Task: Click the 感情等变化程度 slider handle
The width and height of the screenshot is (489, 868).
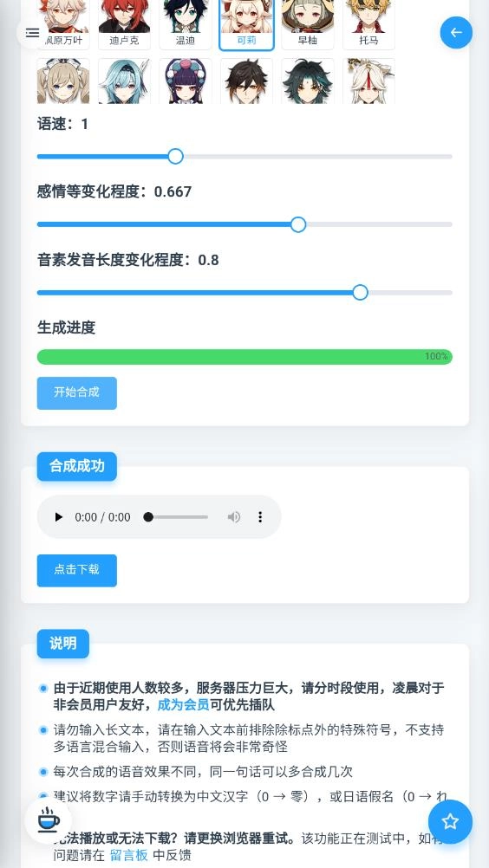Action: coord(298,224)
